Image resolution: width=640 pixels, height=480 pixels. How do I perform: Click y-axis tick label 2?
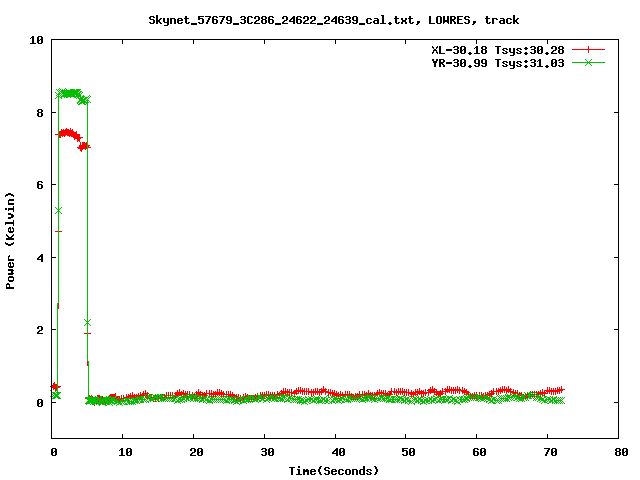(40, 330)
